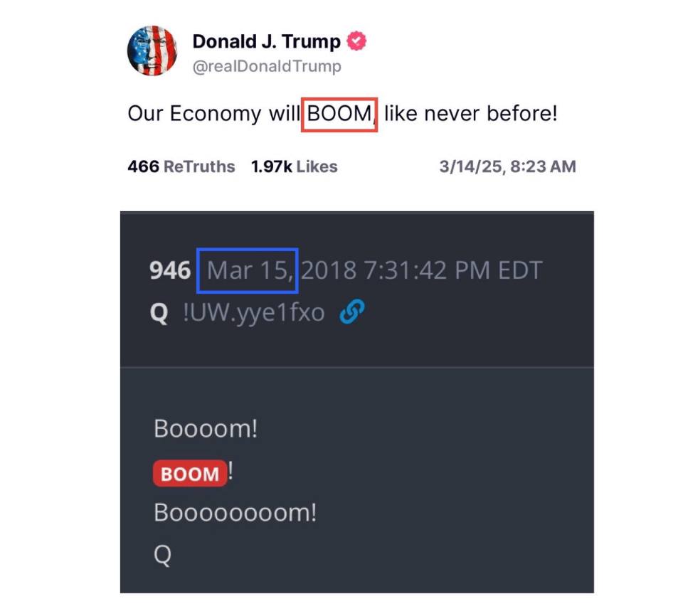Click the Q signature at bottom
Screen dimensions: 683x616
coord(162,555)
